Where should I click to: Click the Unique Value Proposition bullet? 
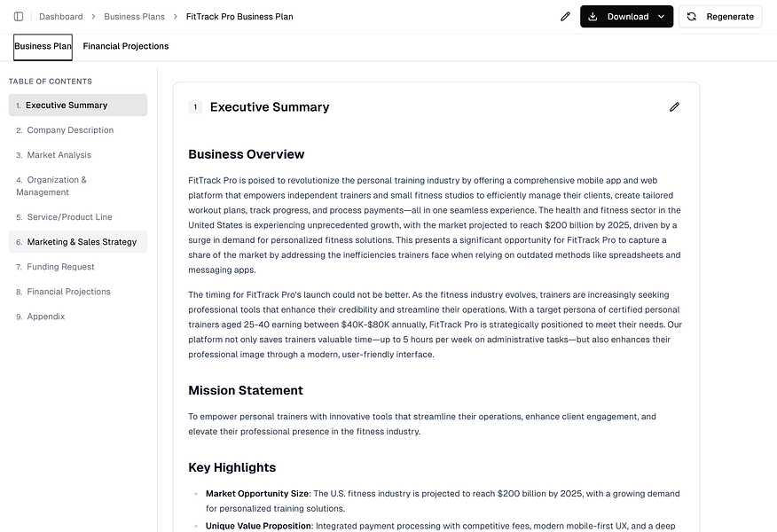pyautogui.click(x=441, y=526)
